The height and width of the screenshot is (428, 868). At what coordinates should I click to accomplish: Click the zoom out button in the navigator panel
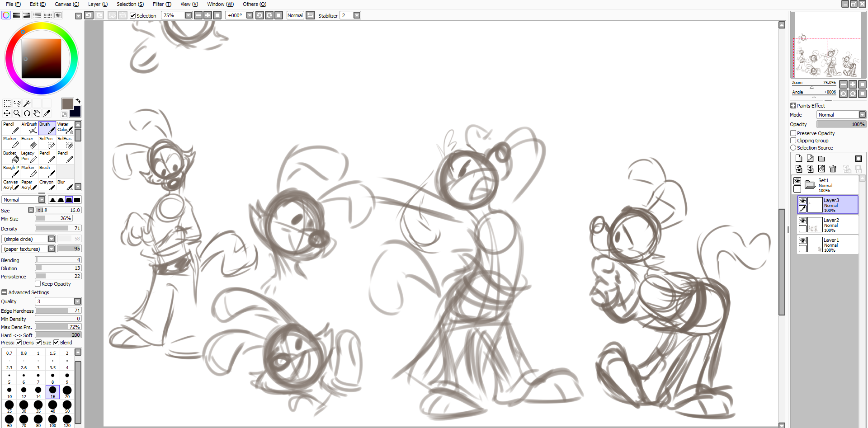tap(843, 84)
